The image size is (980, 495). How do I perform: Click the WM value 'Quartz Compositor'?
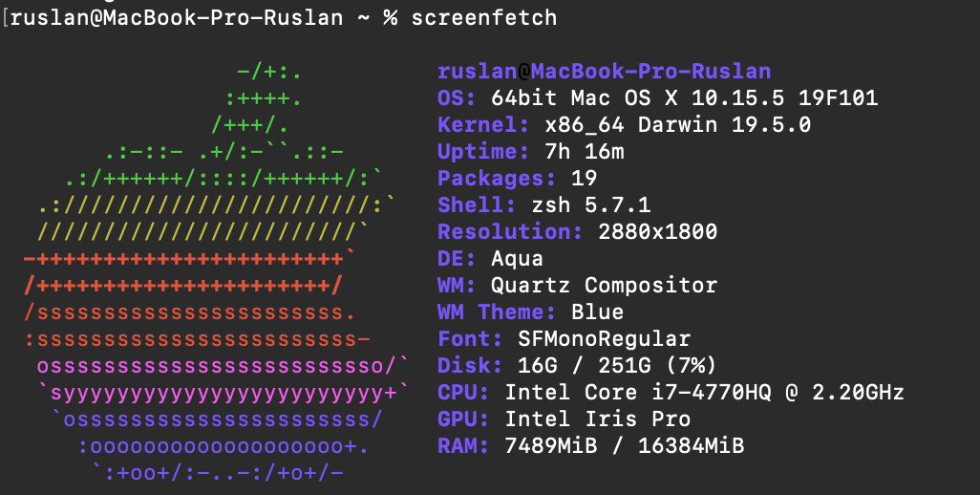605,286
